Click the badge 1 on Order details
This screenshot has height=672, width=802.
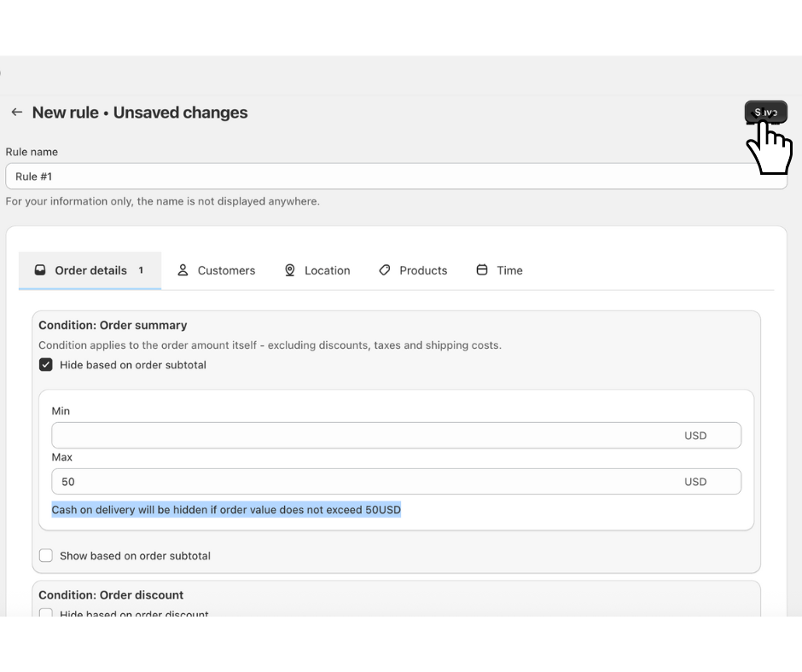(141, 270)
